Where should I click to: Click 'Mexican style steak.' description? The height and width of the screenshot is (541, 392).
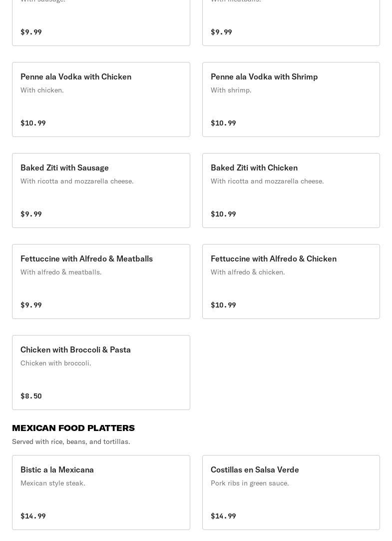coord(53,483)
